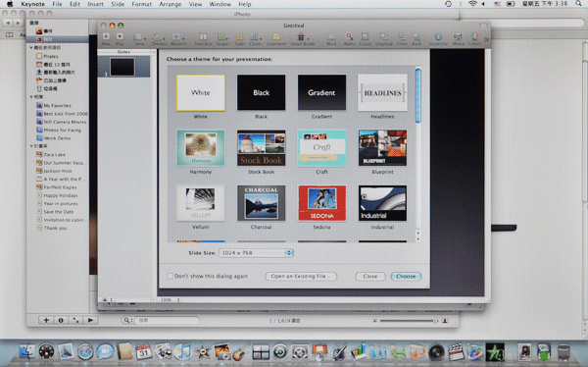Click the Close button in theme dialog
This screenshot has height=367, width=588.
(x=370, y=276)
